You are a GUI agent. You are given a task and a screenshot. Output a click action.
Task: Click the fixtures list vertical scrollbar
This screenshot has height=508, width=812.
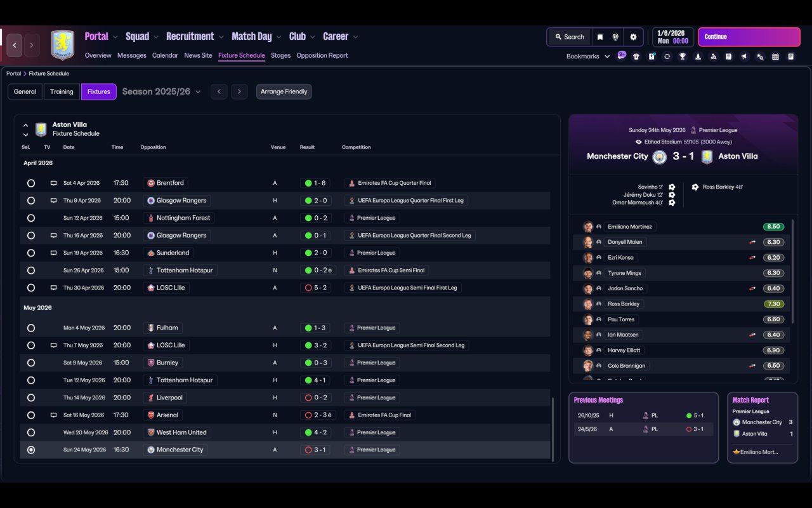click(553, 429)
